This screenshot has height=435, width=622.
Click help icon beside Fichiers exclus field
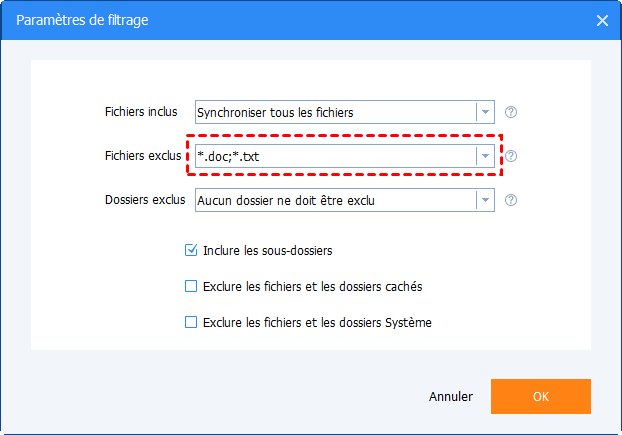click(511, 156)
